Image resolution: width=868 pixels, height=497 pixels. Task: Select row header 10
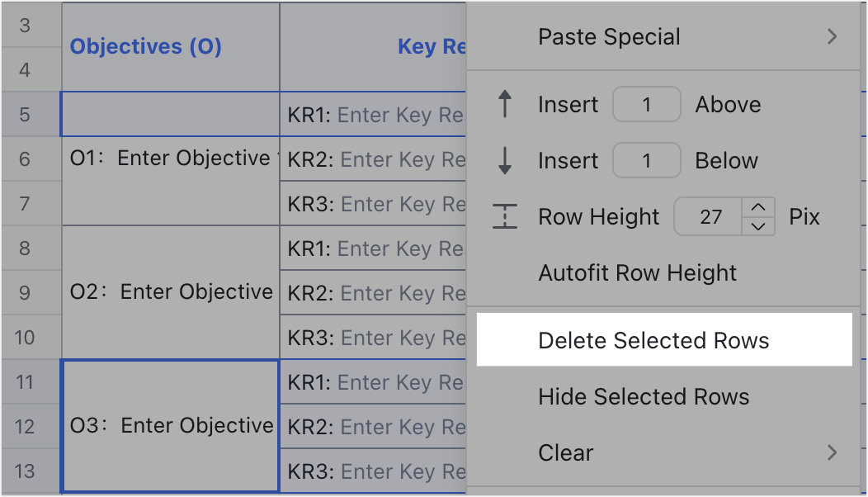tap(25, 338)
